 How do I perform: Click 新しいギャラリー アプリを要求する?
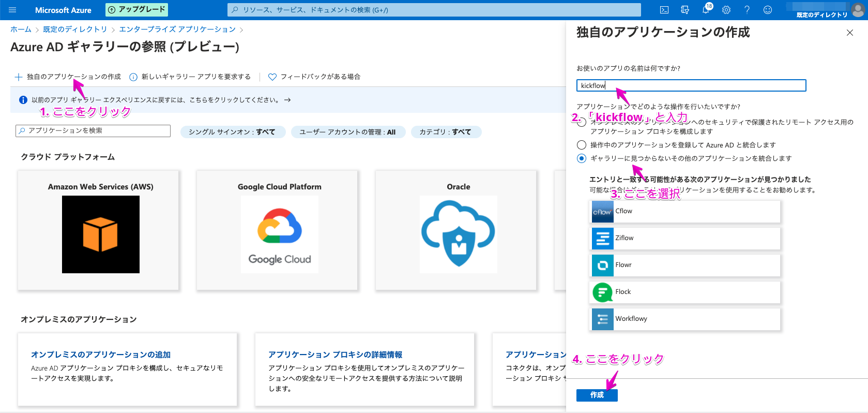190,77
